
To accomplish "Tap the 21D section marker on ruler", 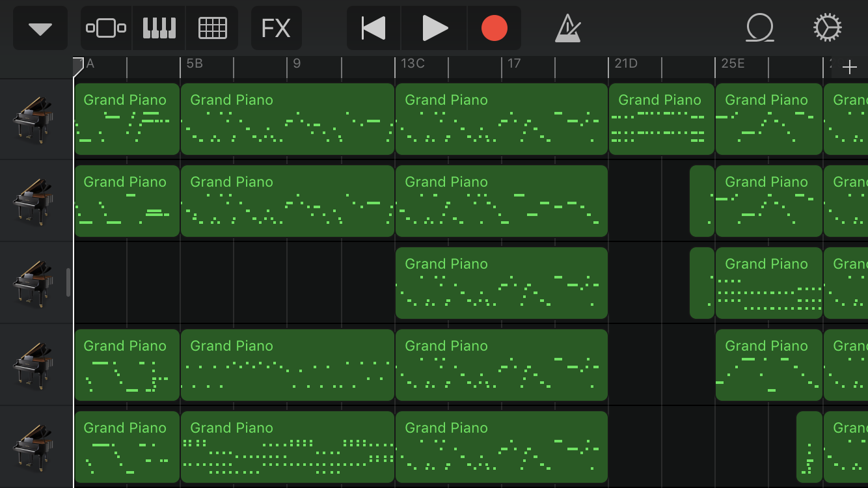I will coord(626,64).
